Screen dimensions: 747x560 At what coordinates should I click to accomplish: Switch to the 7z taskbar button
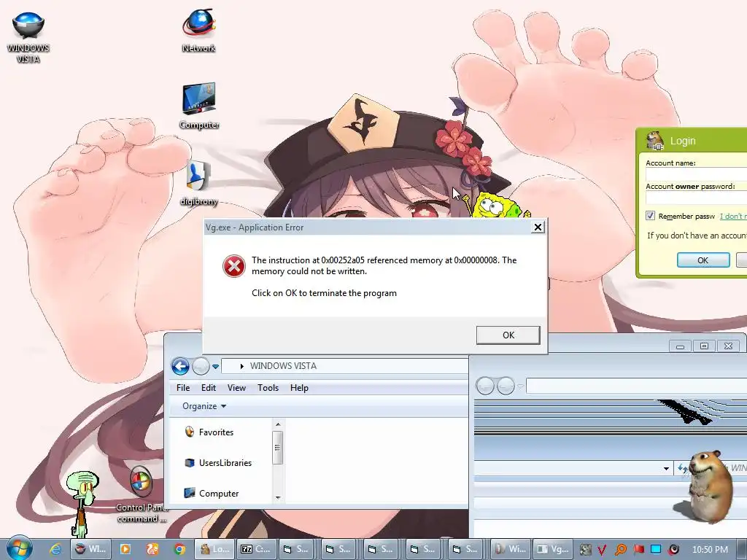[x=256, y=549]
